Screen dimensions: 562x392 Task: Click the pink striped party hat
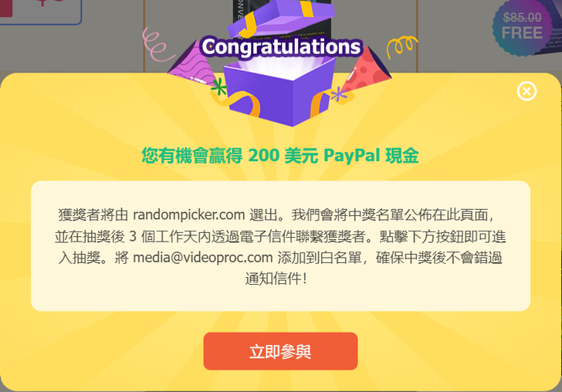(x=192, y=66)
